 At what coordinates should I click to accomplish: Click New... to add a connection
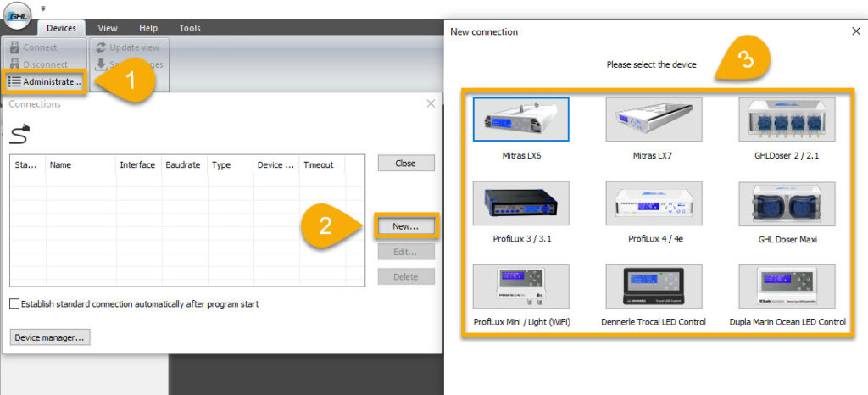pyautogui.click(x=406, y=226)
